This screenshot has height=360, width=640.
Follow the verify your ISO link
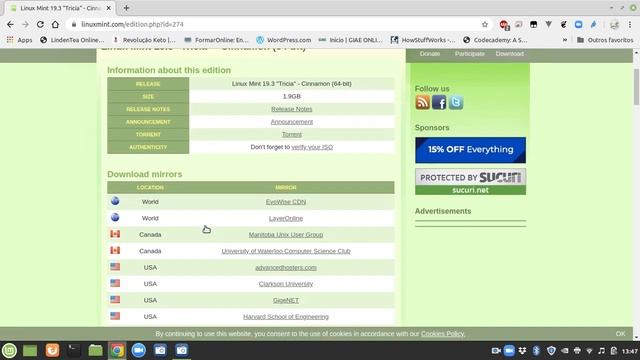312,147
